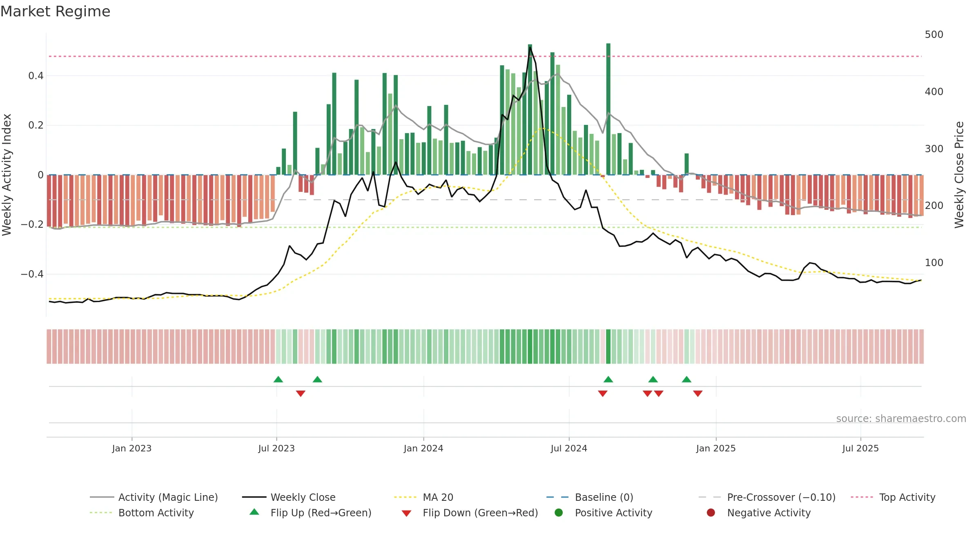Click the first Flip Up marker at Jul 2023
The height and width of the screenshot is (551, 980).
click(x=278, y=379)
